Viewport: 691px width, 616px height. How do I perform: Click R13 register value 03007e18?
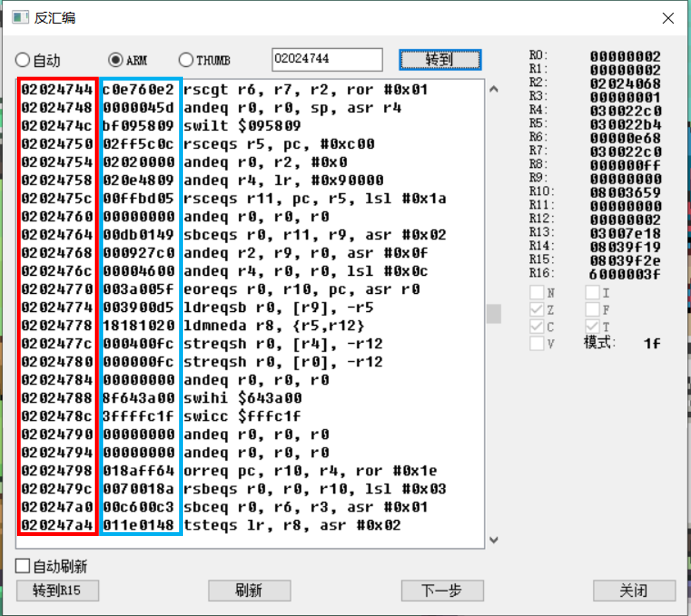(625, 233)
